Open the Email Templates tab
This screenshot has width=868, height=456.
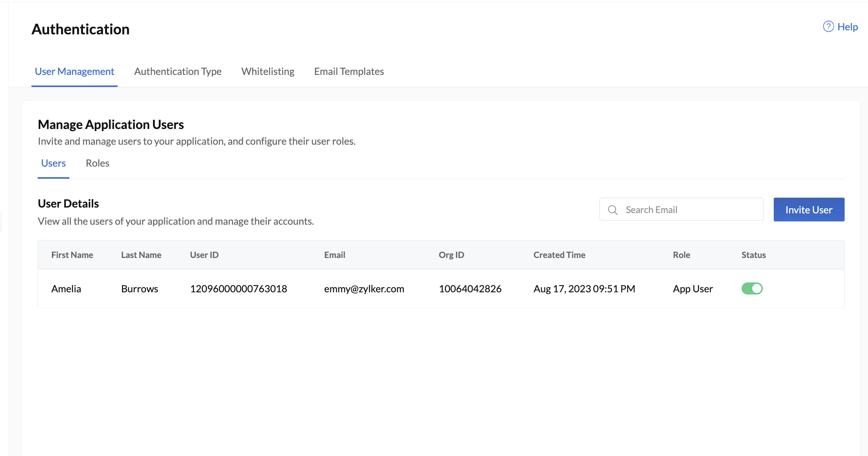(x=349, y=71)
